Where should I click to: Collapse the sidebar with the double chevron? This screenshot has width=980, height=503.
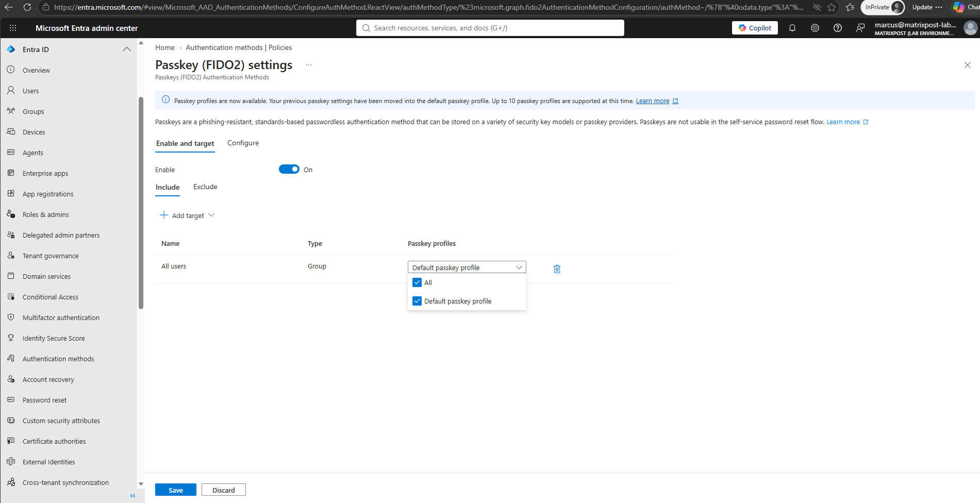(132, 496)
